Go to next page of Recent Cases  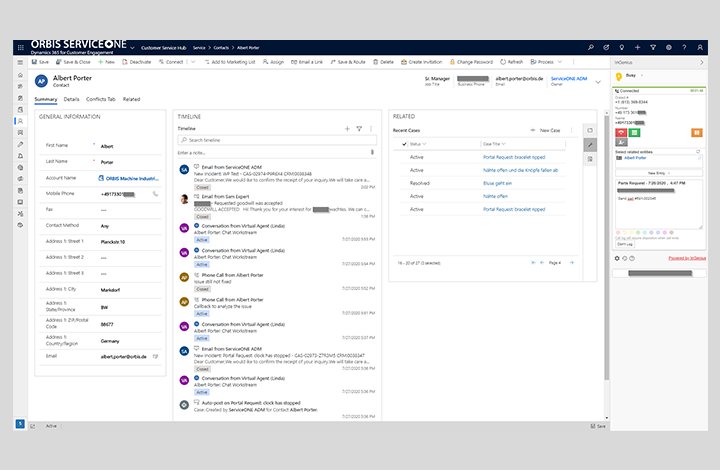572,263
